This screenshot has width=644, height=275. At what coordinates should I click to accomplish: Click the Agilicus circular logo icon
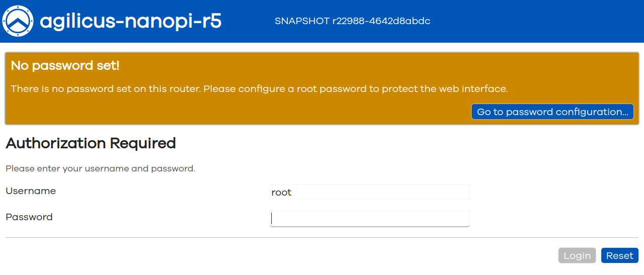tap(18, 21)
